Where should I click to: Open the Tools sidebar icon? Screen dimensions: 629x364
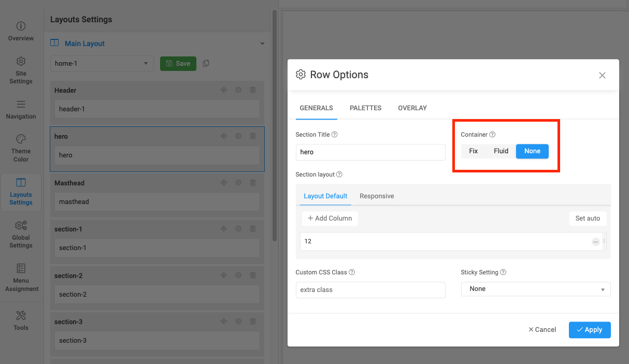coord(21,316)
